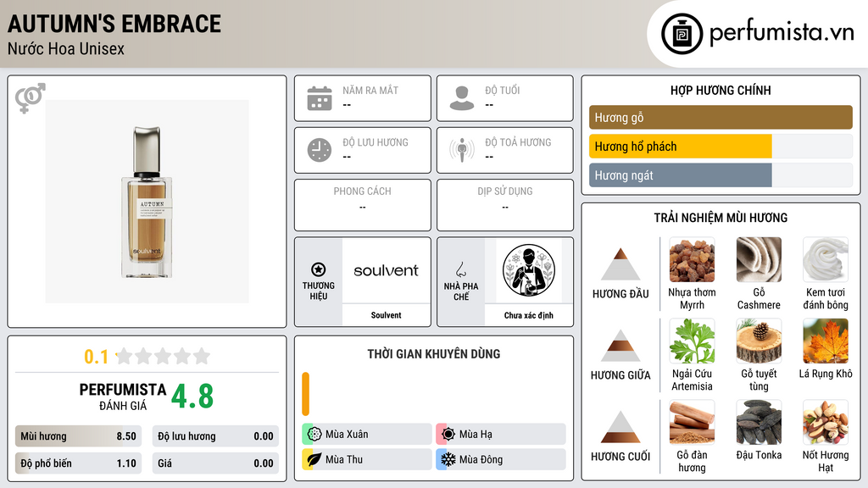Viewport: 868px width, 488px height.
Task: Select the Gỗ tuyết tùng note image
Action: pyautogui.click(x=759, y=341)
